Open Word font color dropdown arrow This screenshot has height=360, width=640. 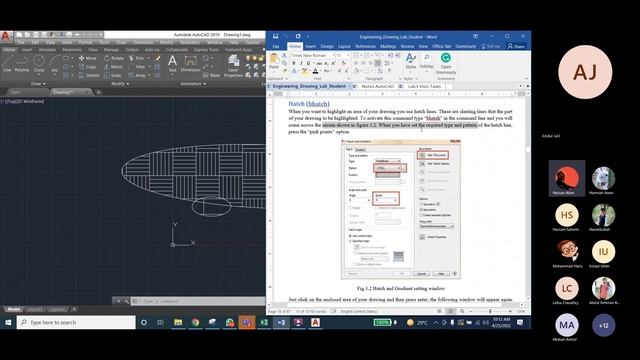click(320, 71)
